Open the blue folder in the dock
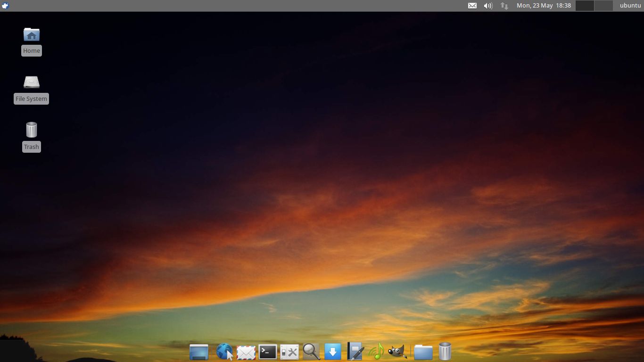The image size is (644, 362). 423,352
